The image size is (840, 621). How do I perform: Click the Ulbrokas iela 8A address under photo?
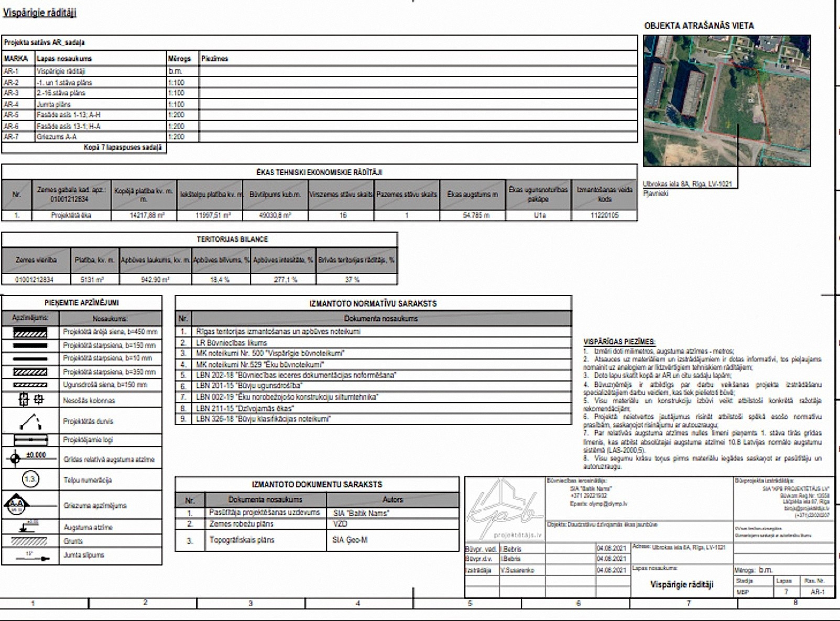click(x=687, y=184)
